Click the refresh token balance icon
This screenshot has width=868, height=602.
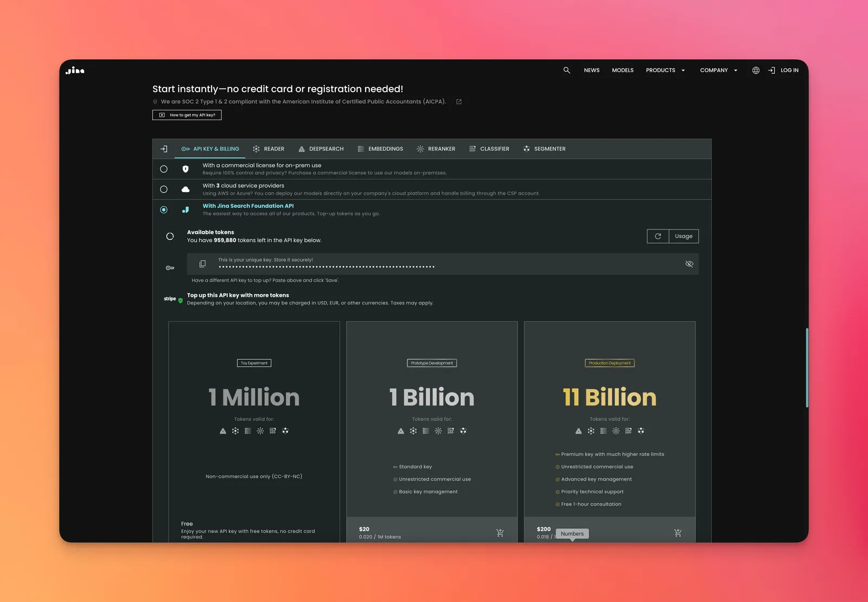coord(658,236)
